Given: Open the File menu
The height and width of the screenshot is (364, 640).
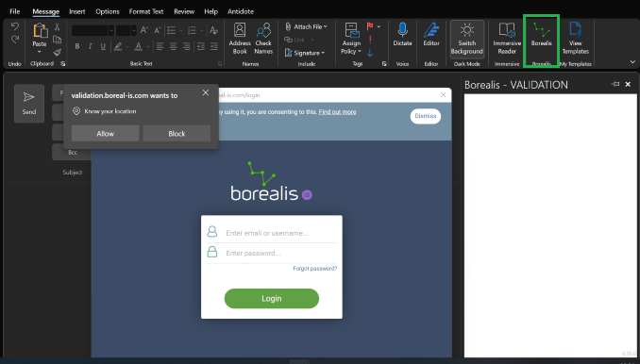Looking at the screenshot, I should [x=15, y=11].
